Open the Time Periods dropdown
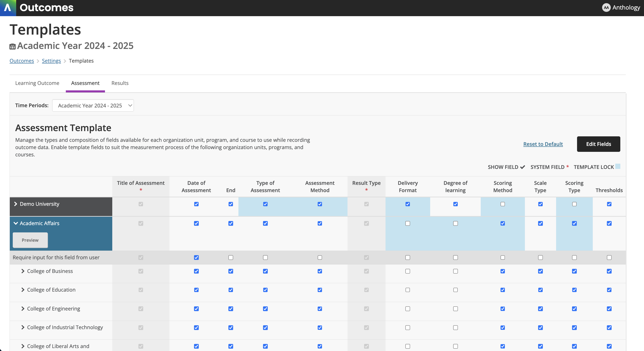Screen dimensions: 644x351 coord(93,105)
